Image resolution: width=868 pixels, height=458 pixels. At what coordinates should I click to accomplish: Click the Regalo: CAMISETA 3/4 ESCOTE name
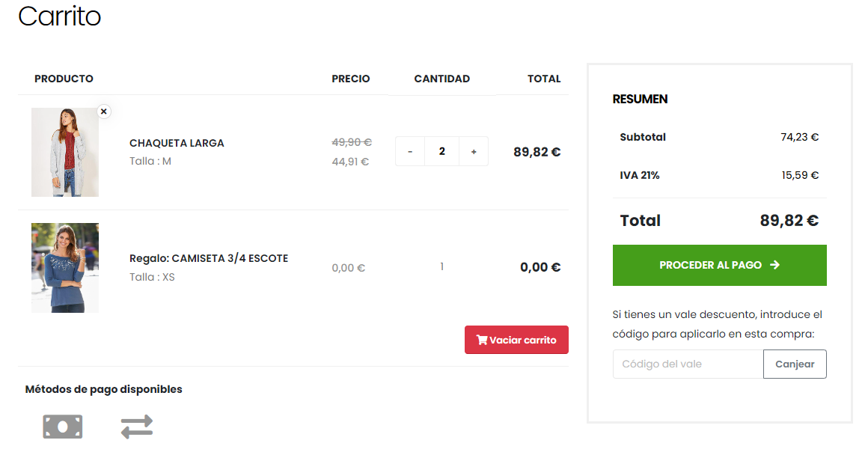point(209,258)
